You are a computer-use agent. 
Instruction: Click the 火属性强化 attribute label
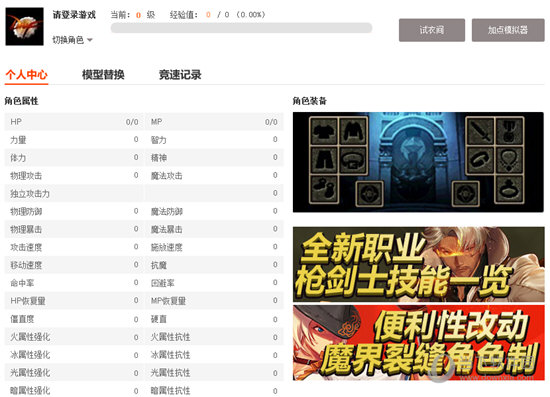[x=30, y=337]
